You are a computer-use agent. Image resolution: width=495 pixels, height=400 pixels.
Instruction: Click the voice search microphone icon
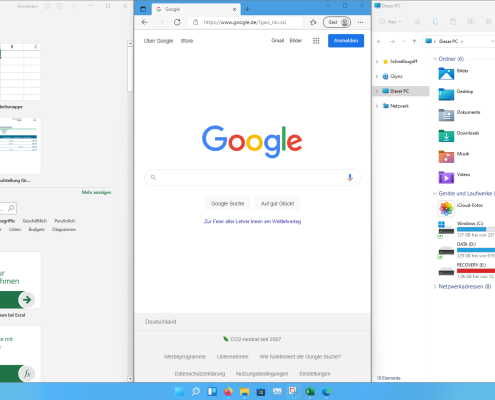point(350,177)
